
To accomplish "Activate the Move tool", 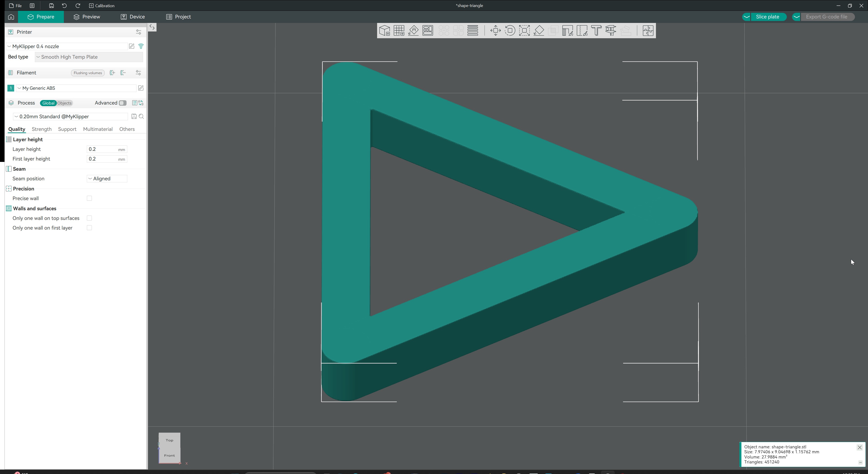I will point(495,31).
